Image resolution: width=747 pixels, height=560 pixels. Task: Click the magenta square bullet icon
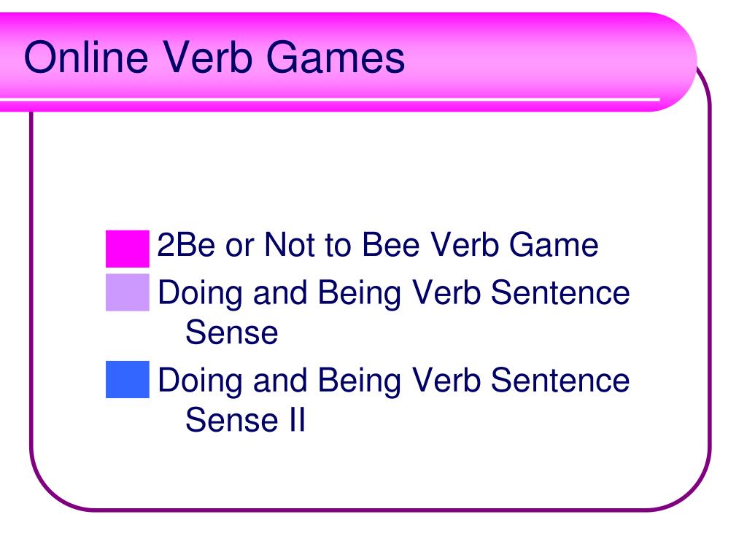pyautogui.click(x=127, y=249)
